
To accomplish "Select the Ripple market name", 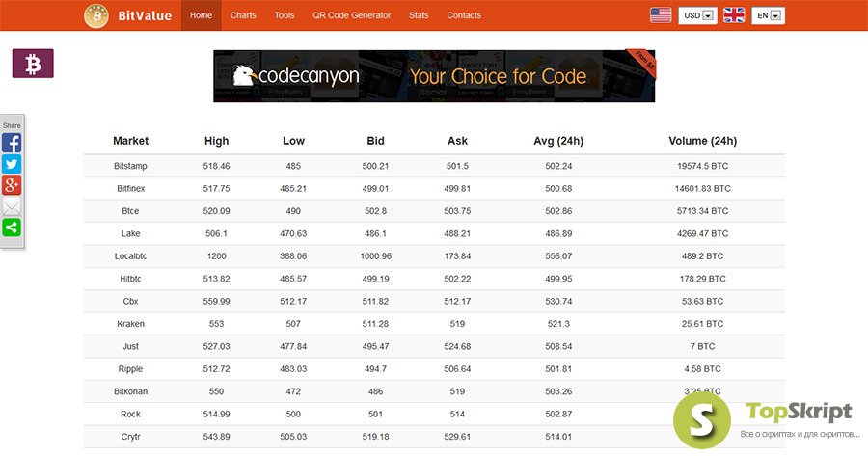I will pyautogui.click(x=130, y=369).
